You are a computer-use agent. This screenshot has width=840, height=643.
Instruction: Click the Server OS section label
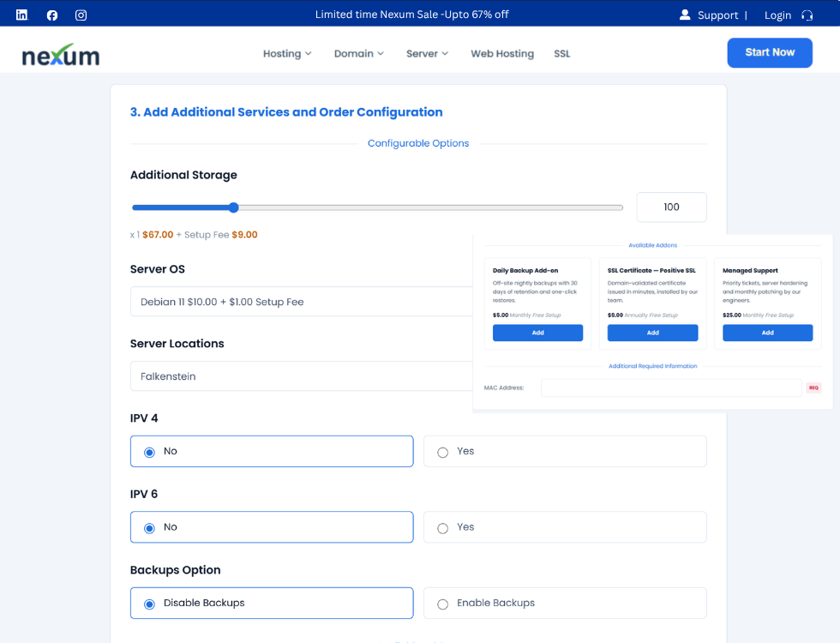point(158,269)
